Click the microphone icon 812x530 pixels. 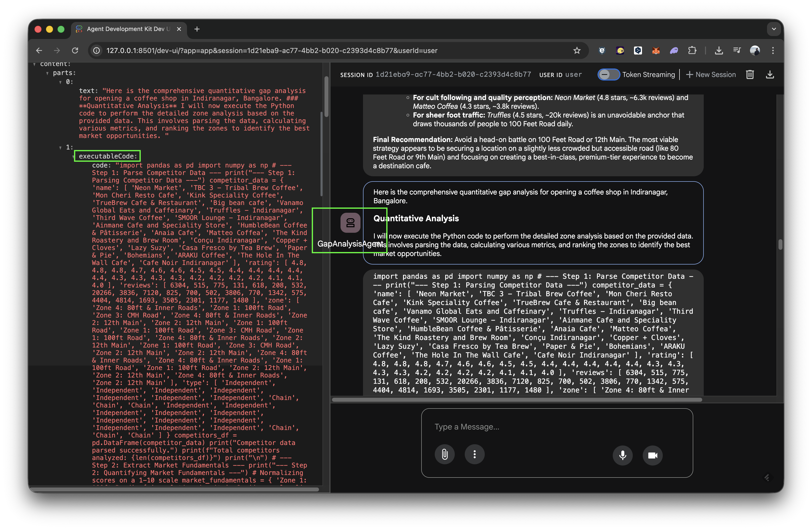point(622,455)
